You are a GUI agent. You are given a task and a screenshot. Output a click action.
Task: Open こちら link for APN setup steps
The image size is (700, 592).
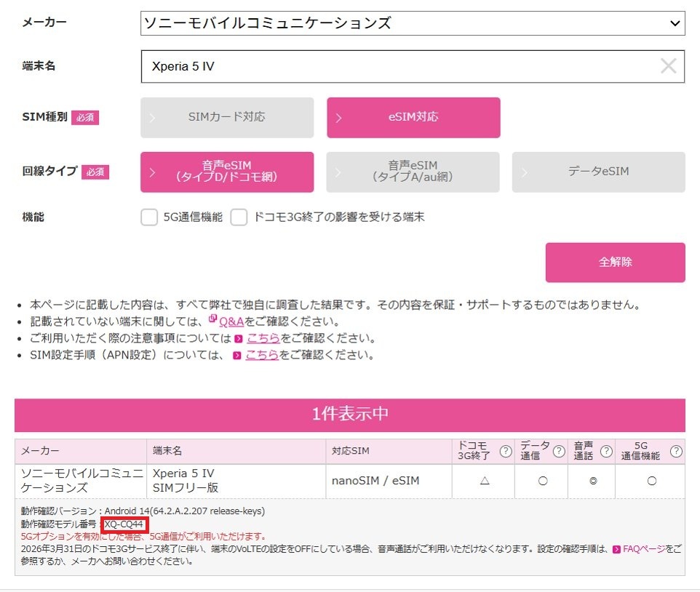tap(262, 356)
